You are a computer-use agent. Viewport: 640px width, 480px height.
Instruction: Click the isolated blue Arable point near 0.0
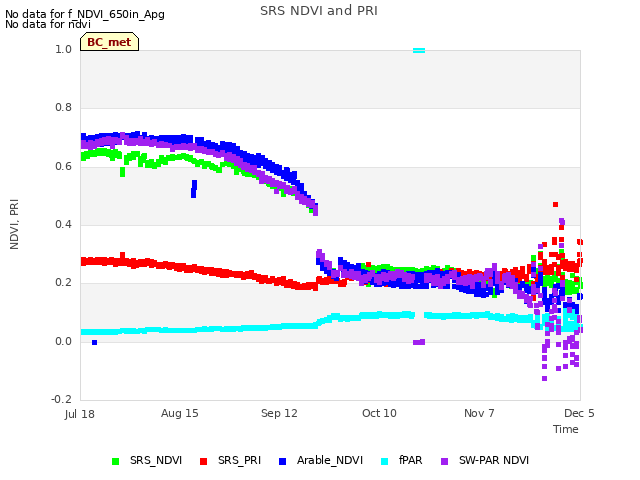[94, 342]
